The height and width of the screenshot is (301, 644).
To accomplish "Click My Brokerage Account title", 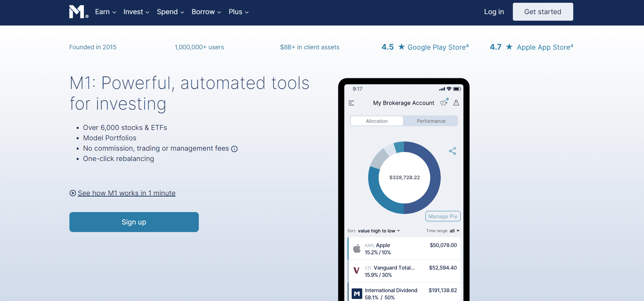I will click(404, 103).
